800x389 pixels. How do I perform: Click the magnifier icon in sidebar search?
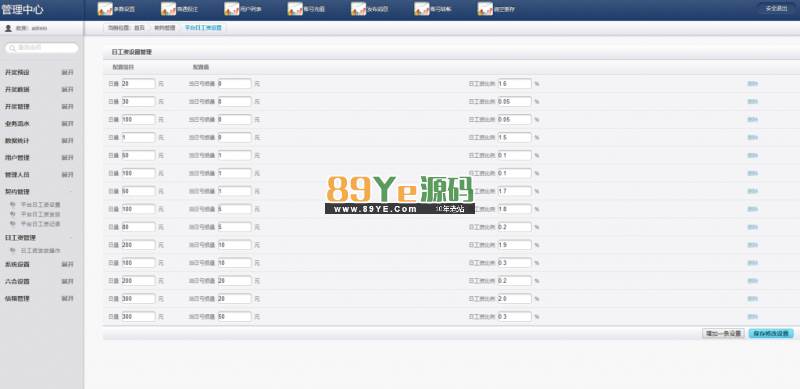click(12, 48)
